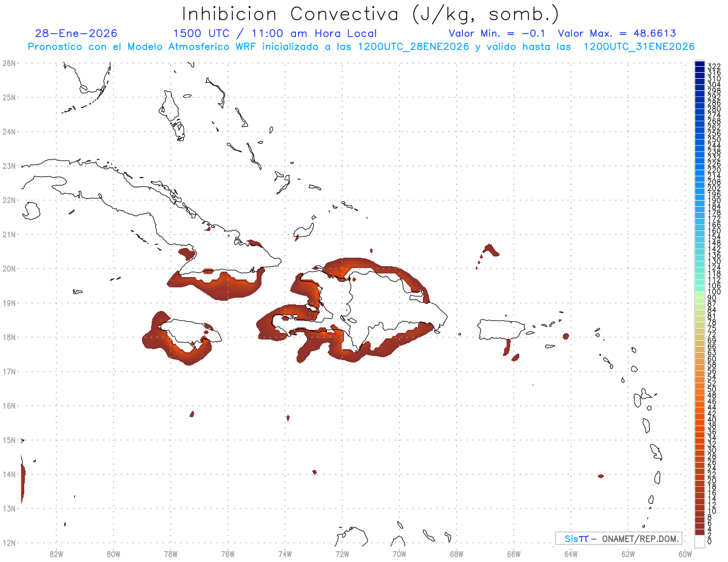Click the "Pronóstico con el Modelo Atmosférico WRF" line
Screen dimensions: 728x562
[x=361, y=47]
